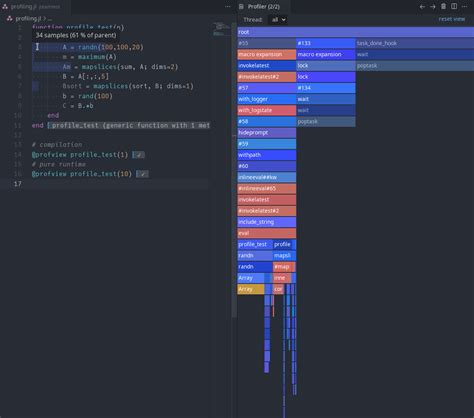
Task: Delete current profile with trash icon
Action: tap(443, 6)
